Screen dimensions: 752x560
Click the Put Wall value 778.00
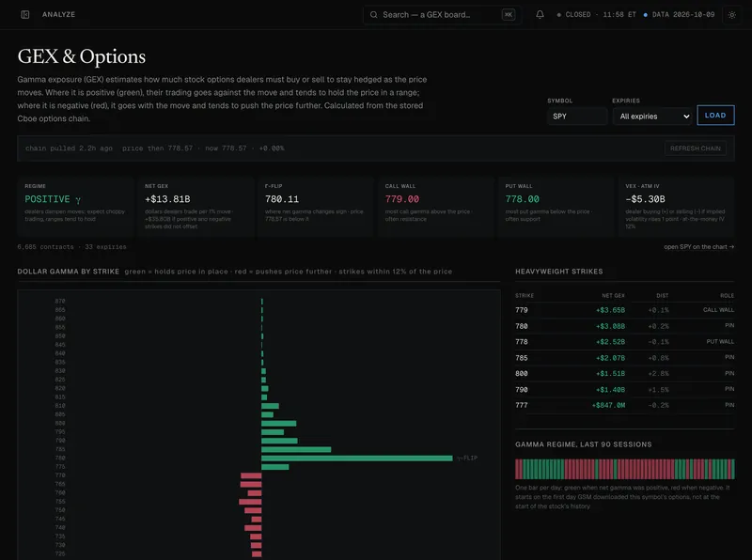(522, 199)
